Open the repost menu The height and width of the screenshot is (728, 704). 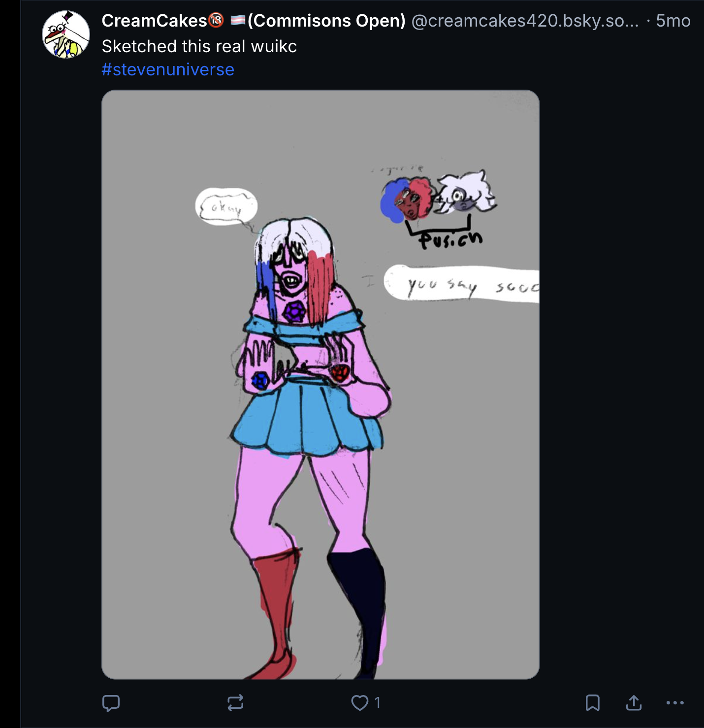(x=235, y=703)
